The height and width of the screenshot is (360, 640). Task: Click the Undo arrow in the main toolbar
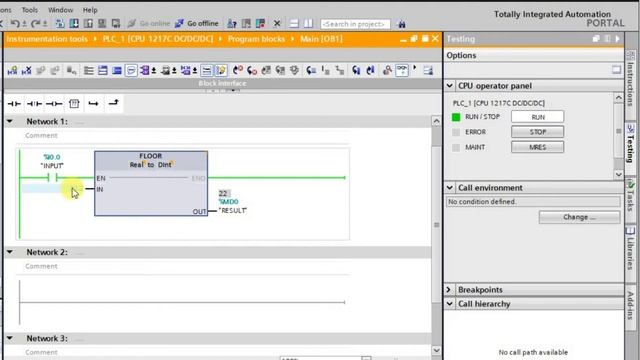15,24
